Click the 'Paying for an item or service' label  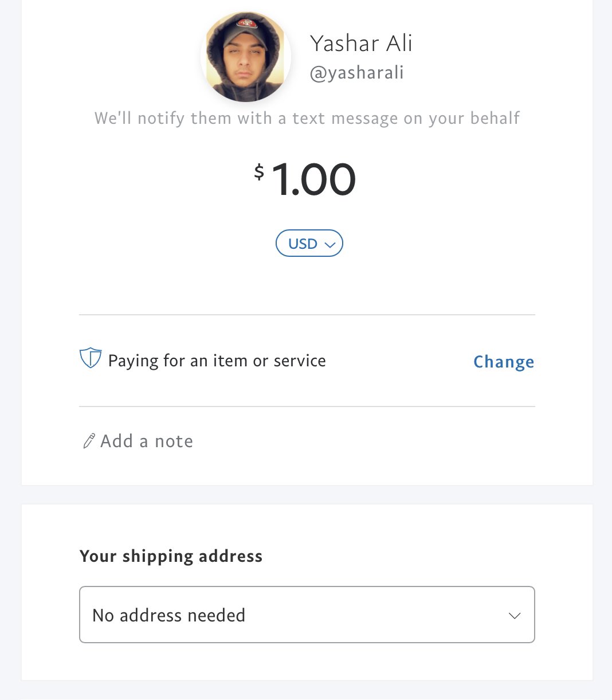[x=217, y=361]
